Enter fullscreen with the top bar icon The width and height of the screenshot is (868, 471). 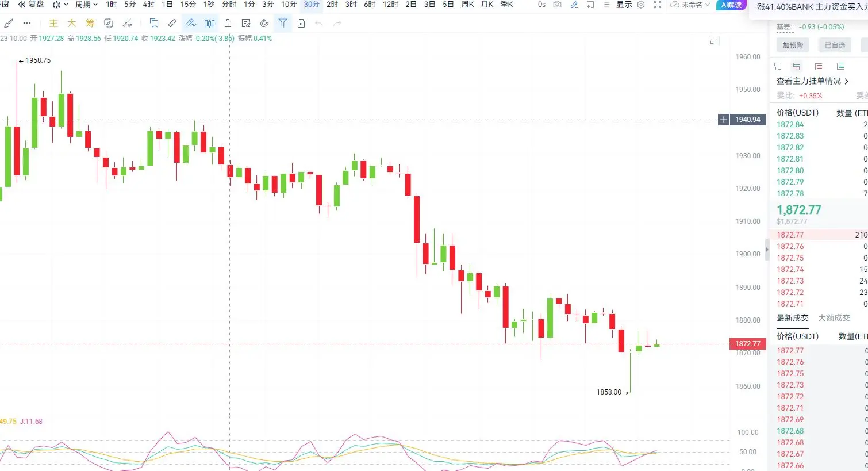(x=658, y=5)
